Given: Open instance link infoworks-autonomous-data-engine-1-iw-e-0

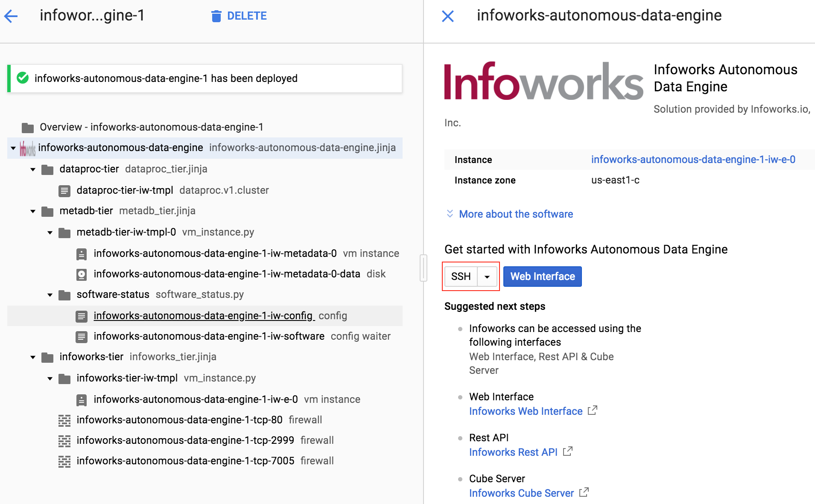Looking at the screenshot, I should tap(693, 160).
